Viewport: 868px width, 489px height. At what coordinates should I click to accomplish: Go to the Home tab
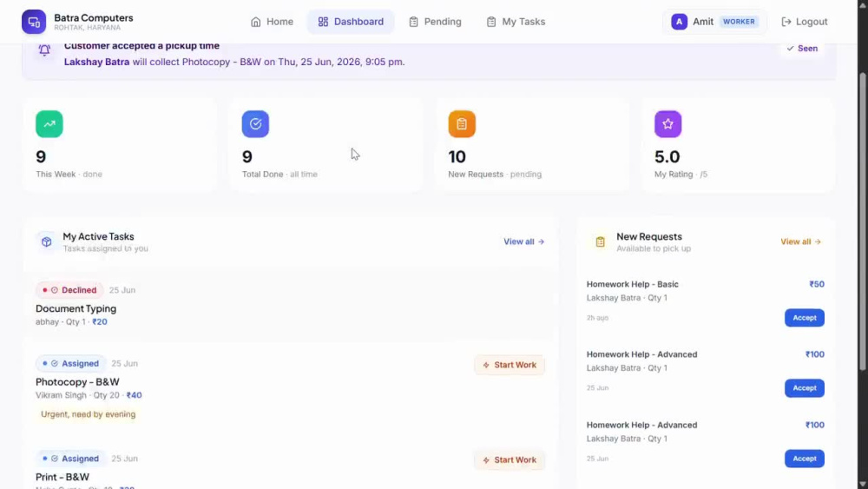tap(272, 22)
